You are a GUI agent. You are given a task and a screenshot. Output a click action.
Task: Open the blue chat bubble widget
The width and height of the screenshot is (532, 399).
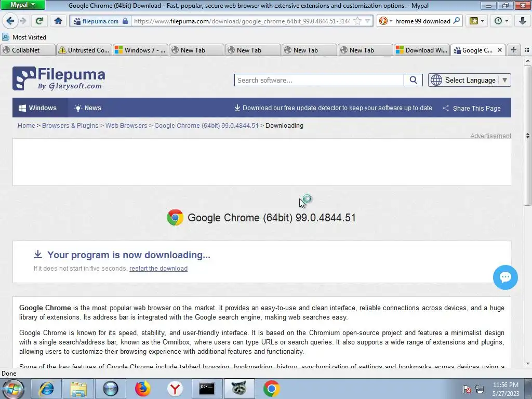505,277
